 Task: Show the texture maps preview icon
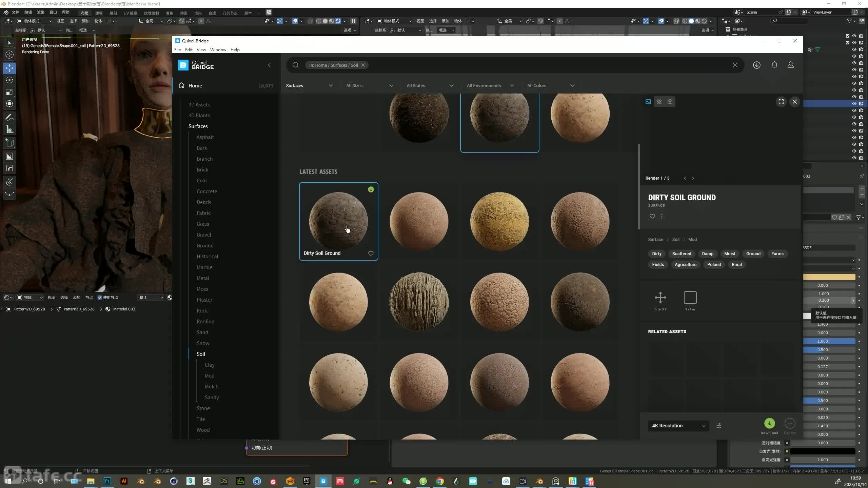point(659,102)
